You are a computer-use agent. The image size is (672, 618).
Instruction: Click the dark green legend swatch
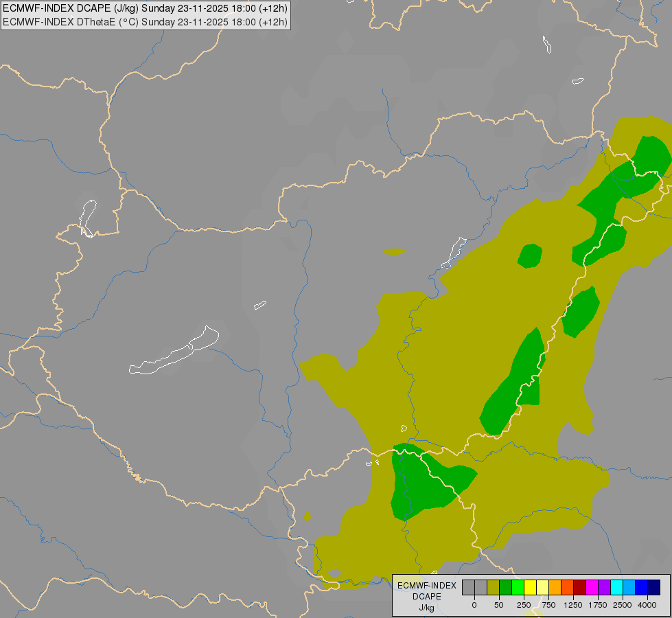506,587
